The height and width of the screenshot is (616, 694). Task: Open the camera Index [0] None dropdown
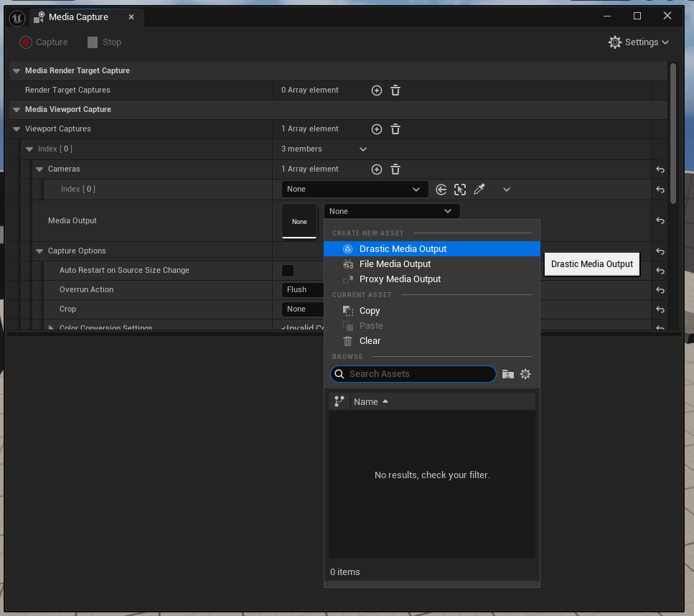(355, 189)
